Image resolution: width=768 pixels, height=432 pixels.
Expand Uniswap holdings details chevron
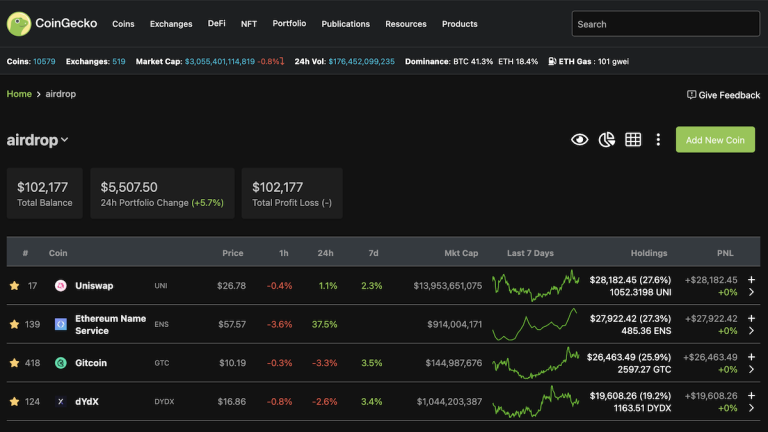(751, 292)
